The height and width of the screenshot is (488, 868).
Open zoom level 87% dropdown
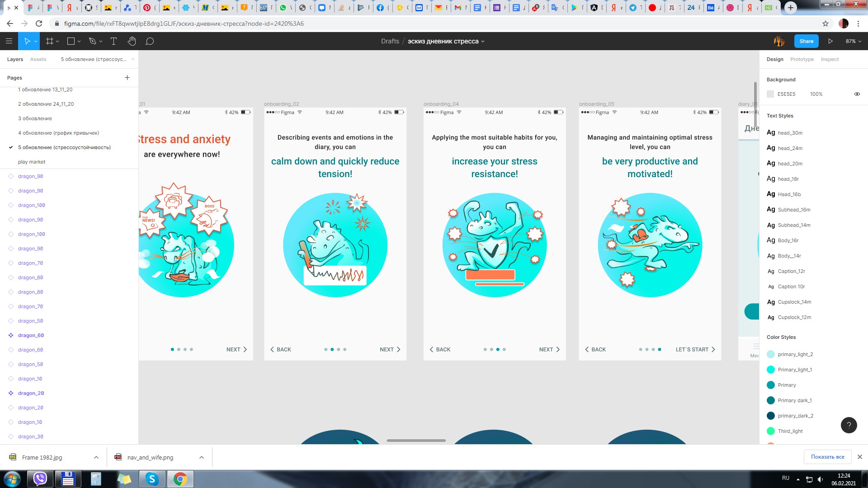coord(853,41)
